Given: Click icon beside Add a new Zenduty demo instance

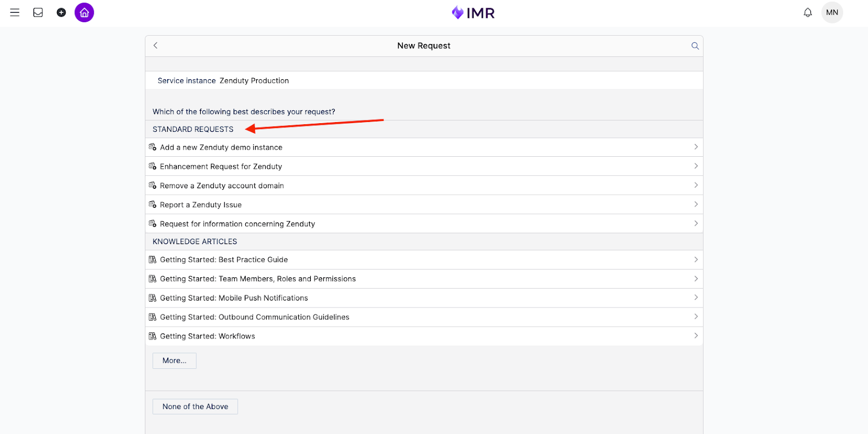Looking at the screenshot, I should [x=152, y=147].
